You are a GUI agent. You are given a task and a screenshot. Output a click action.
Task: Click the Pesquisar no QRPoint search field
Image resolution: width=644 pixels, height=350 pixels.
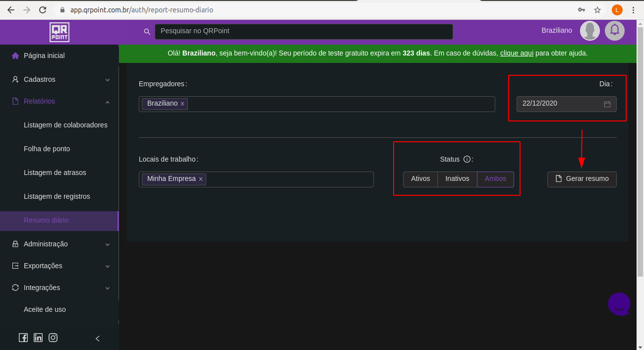click(303, 31)
